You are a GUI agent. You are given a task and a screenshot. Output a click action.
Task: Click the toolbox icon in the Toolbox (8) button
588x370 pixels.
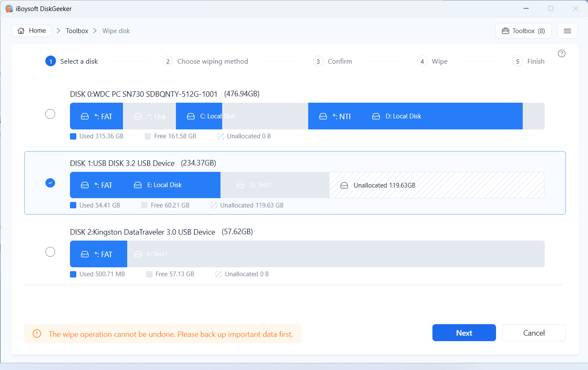(x=505, y=31)
